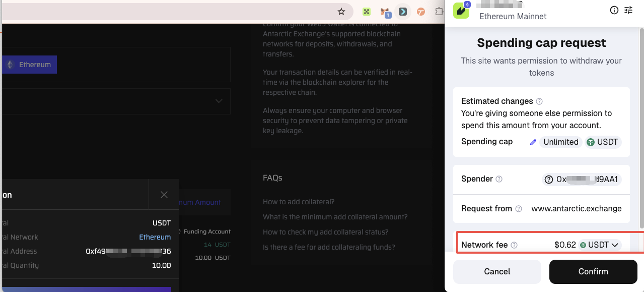
Task: Open the USDT network fee token dropdown
Action: coord(599,245)
